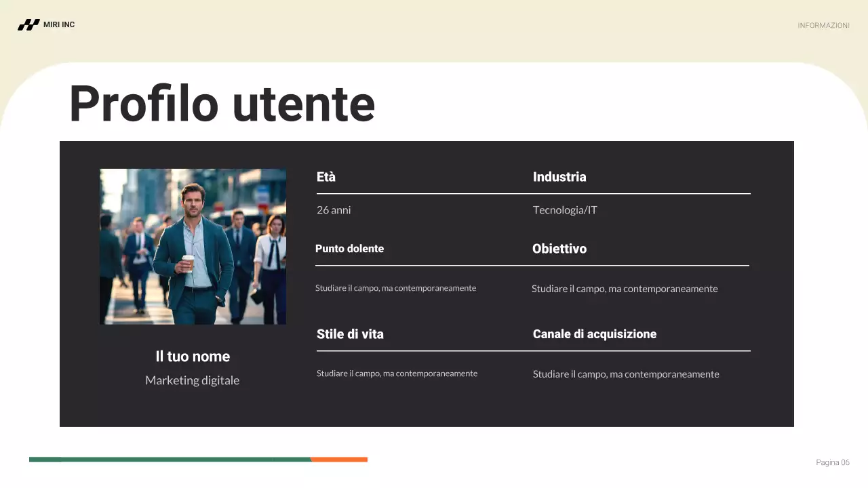Click the profile photo of the man
The height and width of the screenshot is (488, 868).
pos(193,247)
